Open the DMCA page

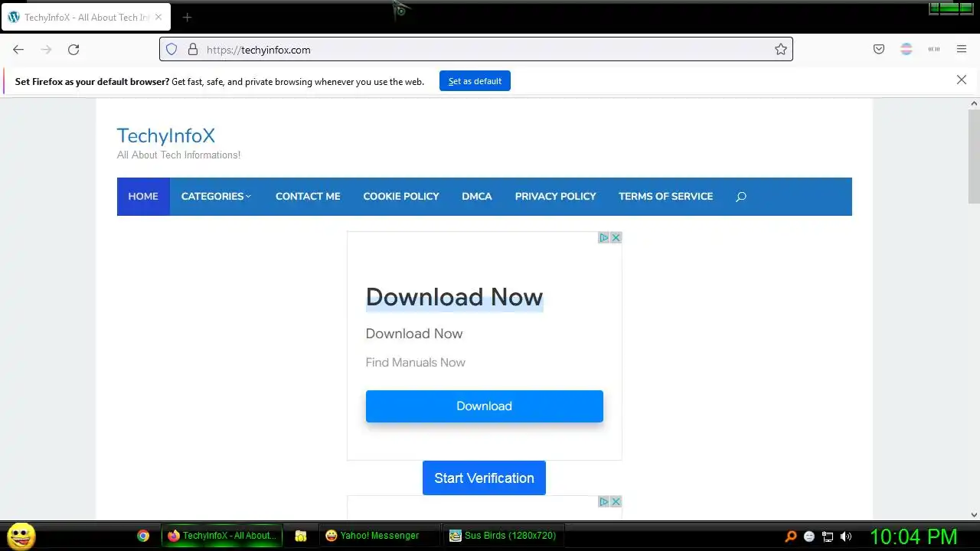477,197
